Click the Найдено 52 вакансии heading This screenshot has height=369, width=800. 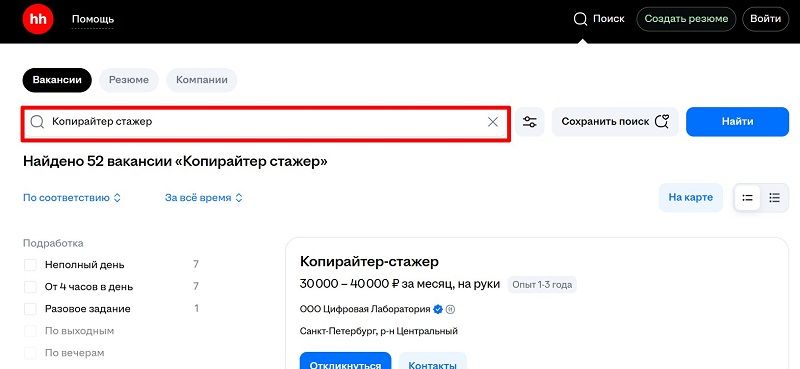(x=176, y=162)
